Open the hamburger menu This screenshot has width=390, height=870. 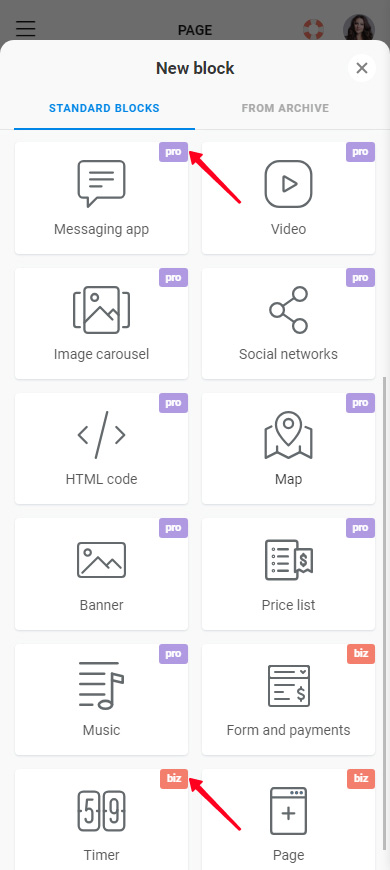click(x=26, y=28)
